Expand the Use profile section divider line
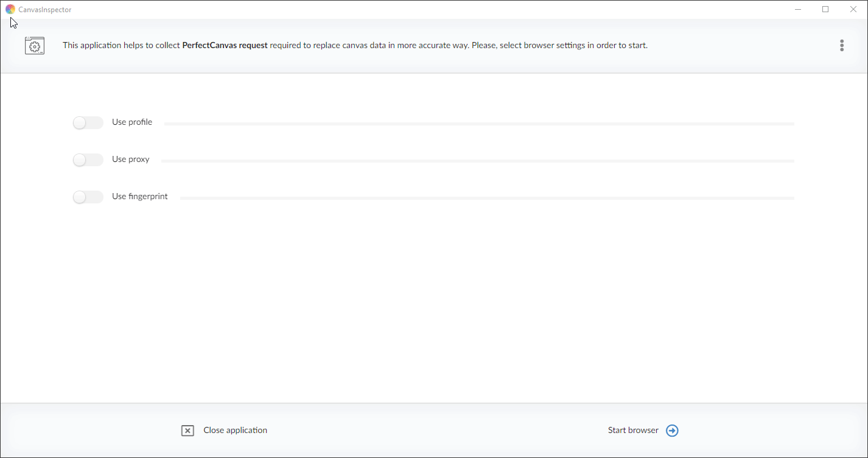 479,124
